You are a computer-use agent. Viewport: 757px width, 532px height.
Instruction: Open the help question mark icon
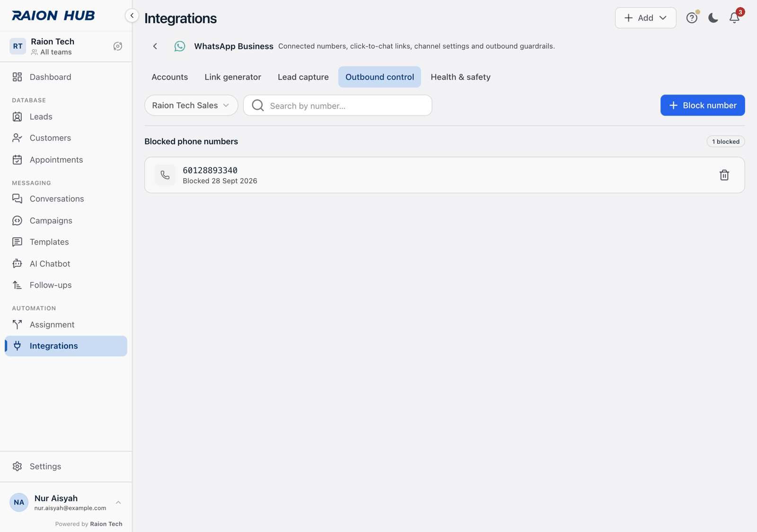click(692, 18)
